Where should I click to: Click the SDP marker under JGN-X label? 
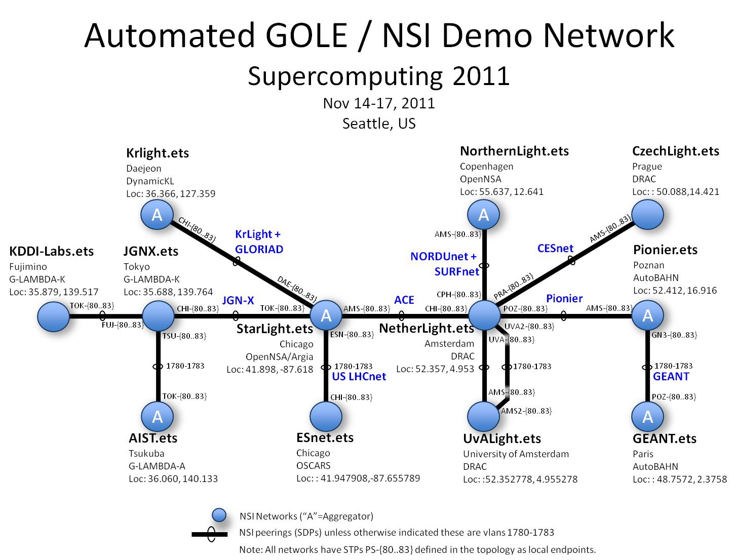(x=236, y=316)
